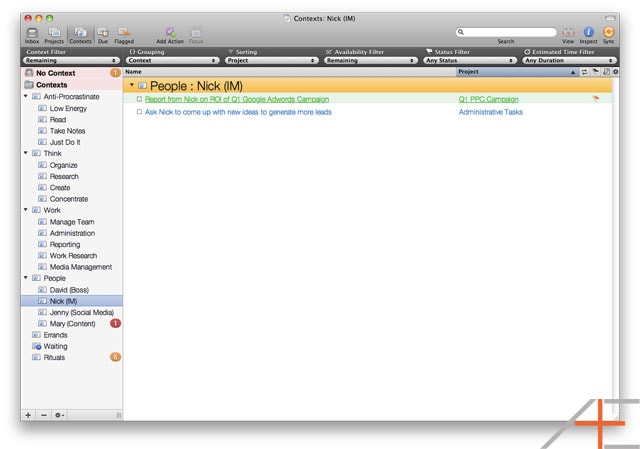640x449 pixels.
Task: Open the Inbox toolbar icon
Action: [32, 36]
